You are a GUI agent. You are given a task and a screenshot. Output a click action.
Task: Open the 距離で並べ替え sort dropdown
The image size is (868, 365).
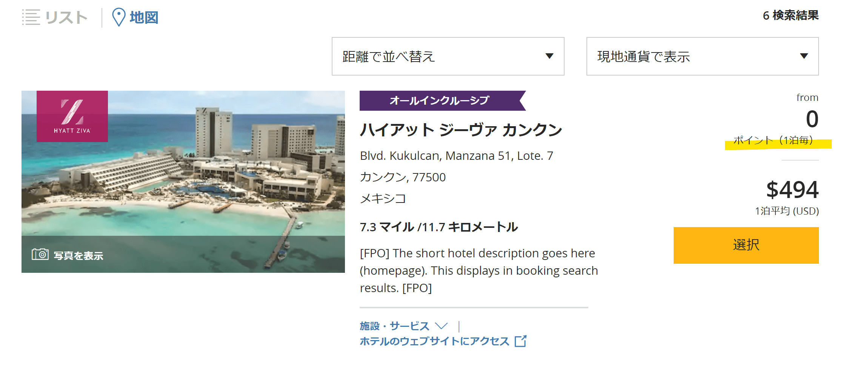pos(448,56)
